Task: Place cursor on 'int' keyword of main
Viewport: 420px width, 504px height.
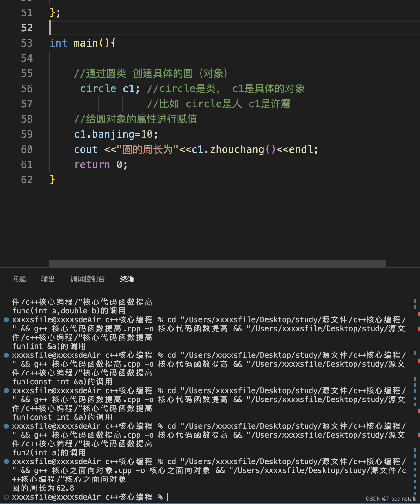Action: 59,43
